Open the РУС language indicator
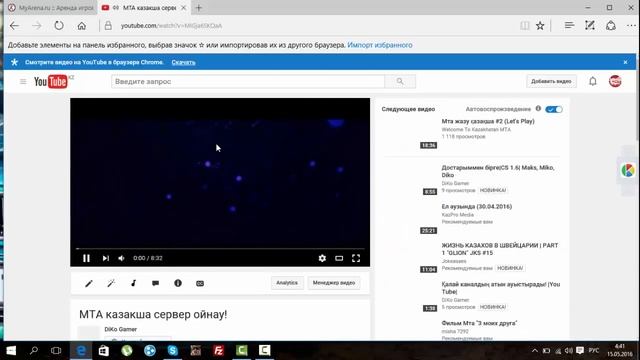Screen dimensions: 640x360 click(594, 351)
